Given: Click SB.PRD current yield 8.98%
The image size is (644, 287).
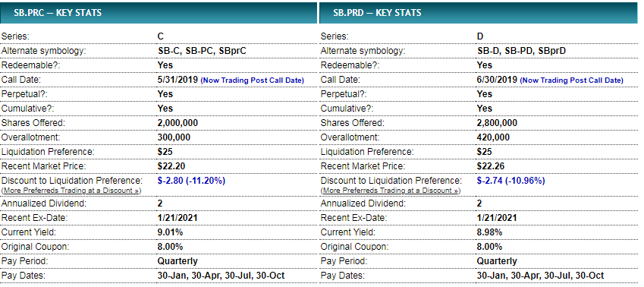Looking at the screenshot, I should coord(489,232).
